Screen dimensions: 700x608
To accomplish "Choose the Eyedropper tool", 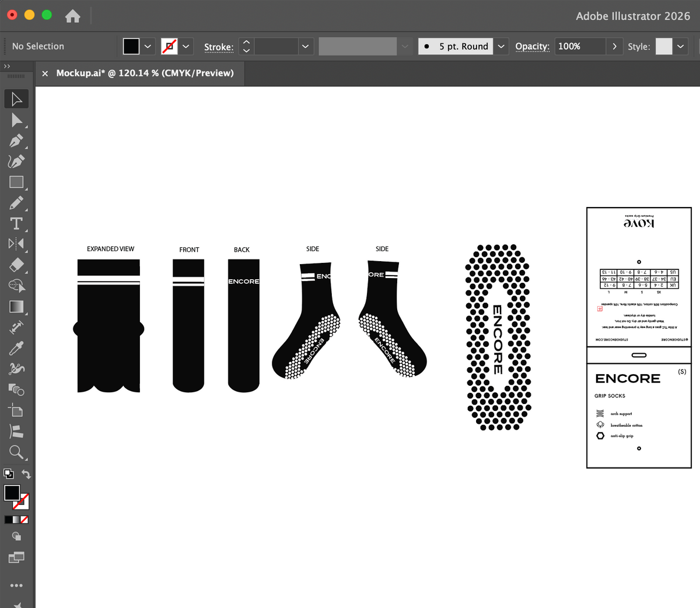I will (16, 348).
